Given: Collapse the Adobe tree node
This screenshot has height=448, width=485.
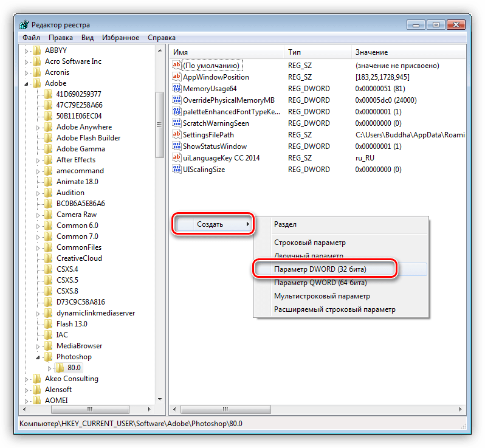Looking at the screenshot, I should coord(26,83).
